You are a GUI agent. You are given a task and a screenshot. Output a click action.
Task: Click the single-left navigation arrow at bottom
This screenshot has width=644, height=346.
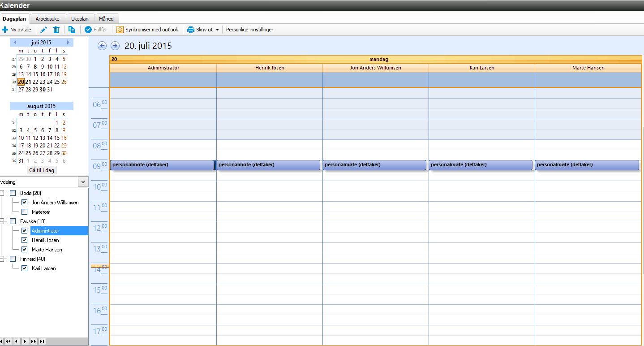[x=17, y=342]
